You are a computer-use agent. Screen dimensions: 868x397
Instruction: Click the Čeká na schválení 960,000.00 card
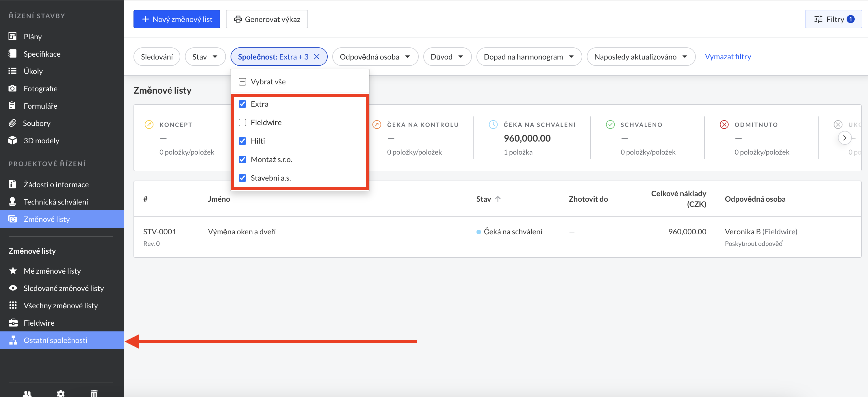click(532, 138)
